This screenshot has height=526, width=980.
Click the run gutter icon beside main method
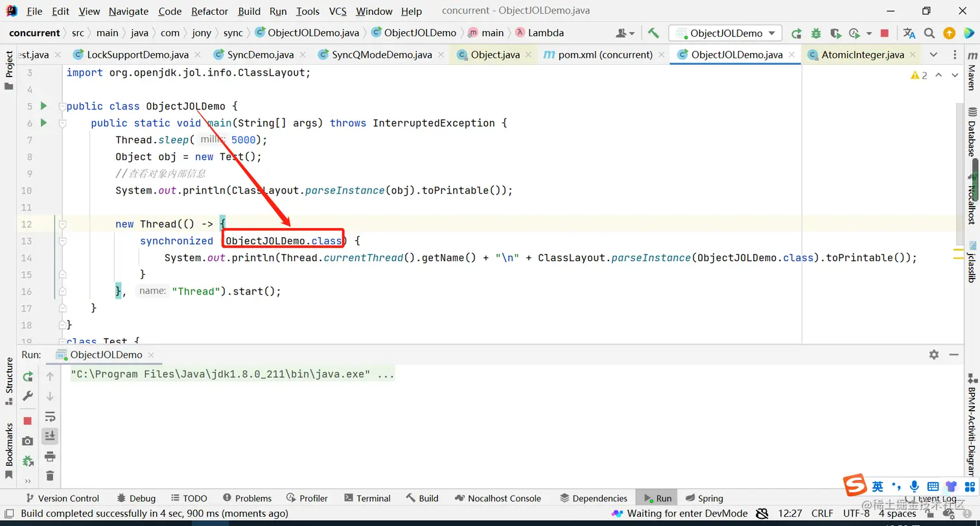coord(43,122)
